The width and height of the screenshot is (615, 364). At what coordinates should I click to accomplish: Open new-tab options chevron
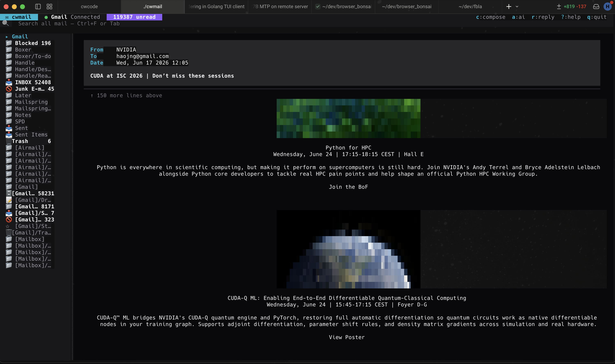point(517,7)
